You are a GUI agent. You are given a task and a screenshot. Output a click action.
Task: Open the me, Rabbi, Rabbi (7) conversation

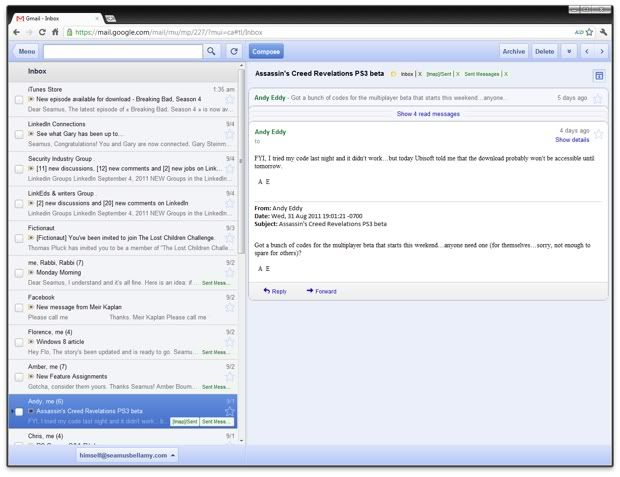coord(123,273)
